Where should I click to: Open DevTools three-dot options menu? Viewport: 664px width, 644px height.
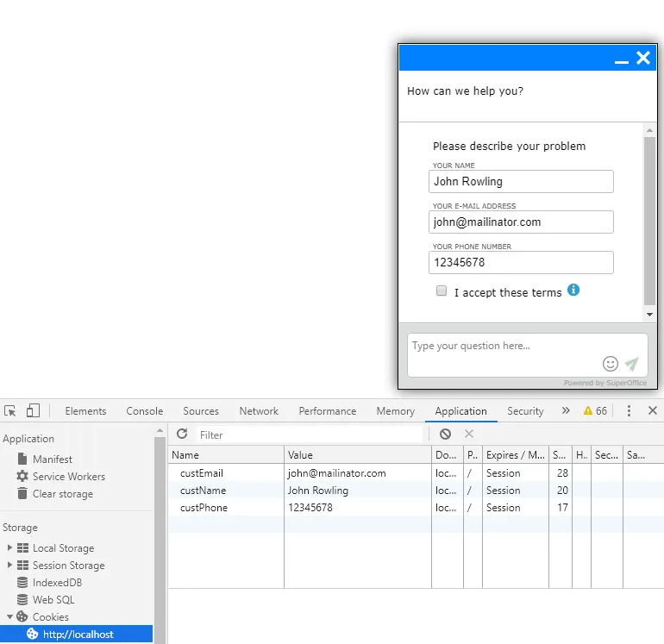pos(629,411)
